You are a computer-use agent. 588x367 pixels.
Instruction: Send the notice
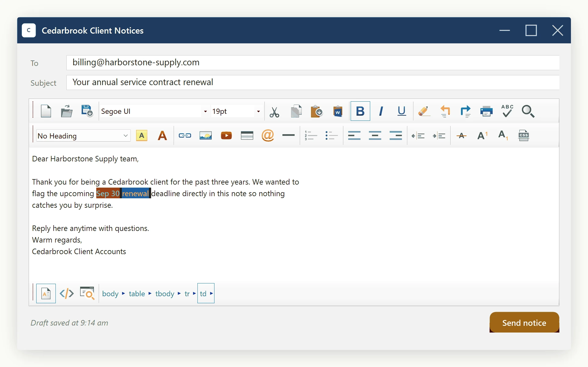pos(524,322)
